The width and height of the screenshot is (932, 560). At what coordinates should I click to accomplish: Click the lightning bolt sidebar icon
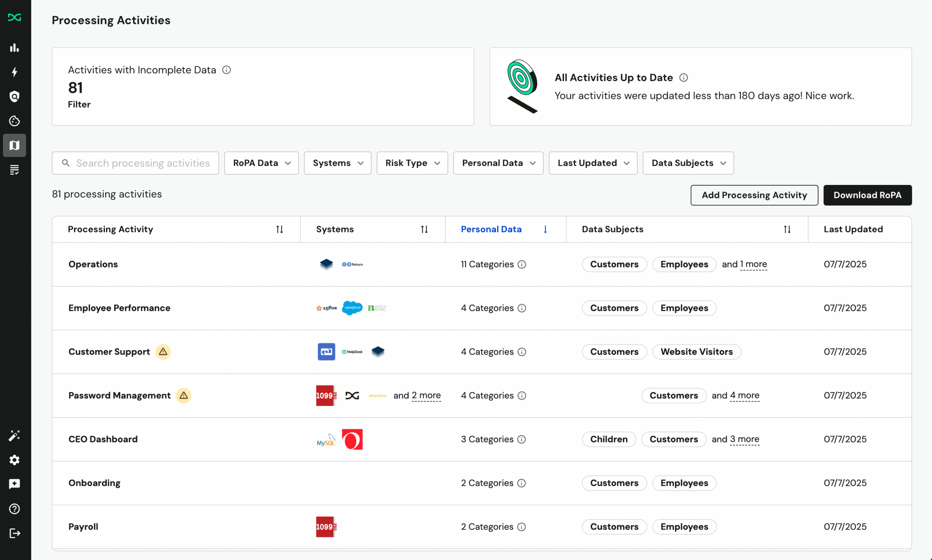pos(14,72)
